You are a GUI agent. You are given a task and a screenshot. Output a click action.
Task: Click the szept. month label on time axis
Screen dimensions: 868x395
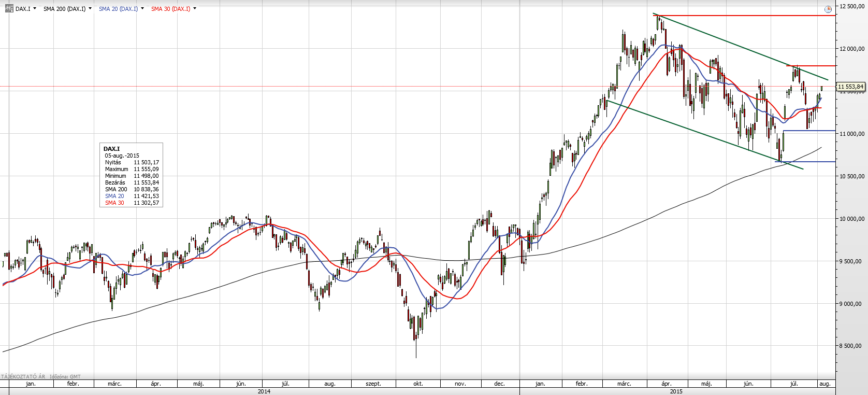[x=373, y=384]
